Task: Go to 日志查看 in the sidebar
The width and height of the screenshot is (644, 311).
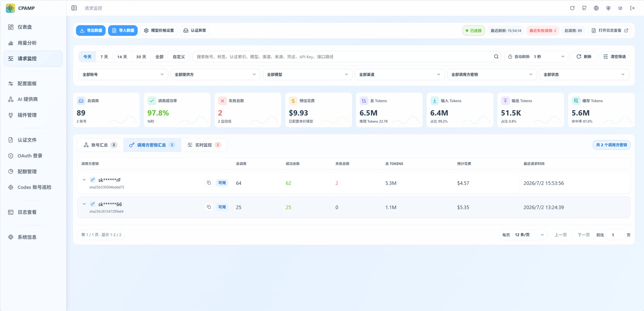Action: point(33,212)
